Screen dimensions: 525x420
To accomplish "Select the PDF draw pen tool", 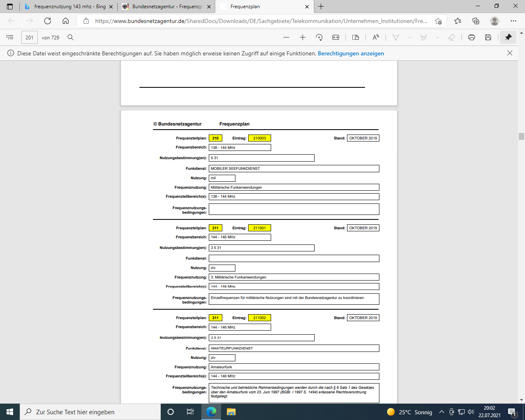I will point(396,37).
